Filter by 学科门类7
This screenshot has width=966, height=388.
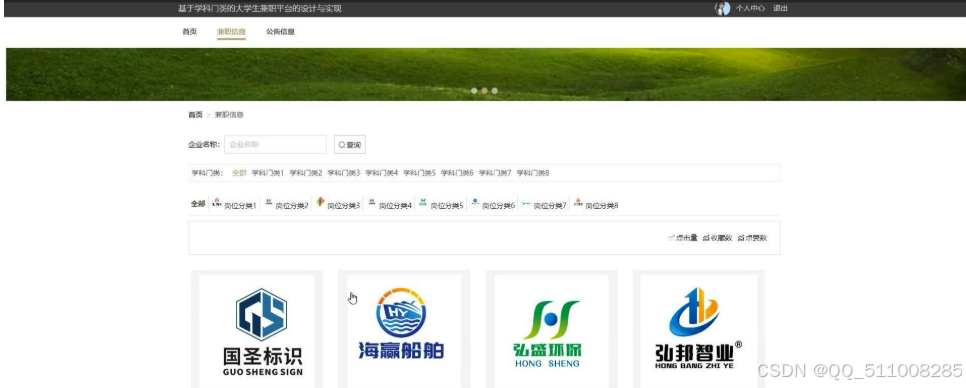click(x=495, y=173)
